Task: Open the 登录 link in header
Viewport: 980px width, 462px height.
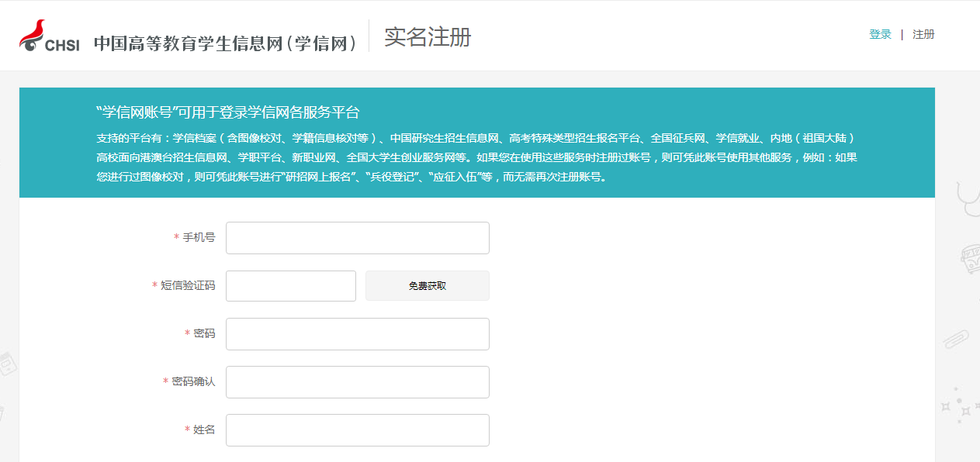Action: (880, 35)
